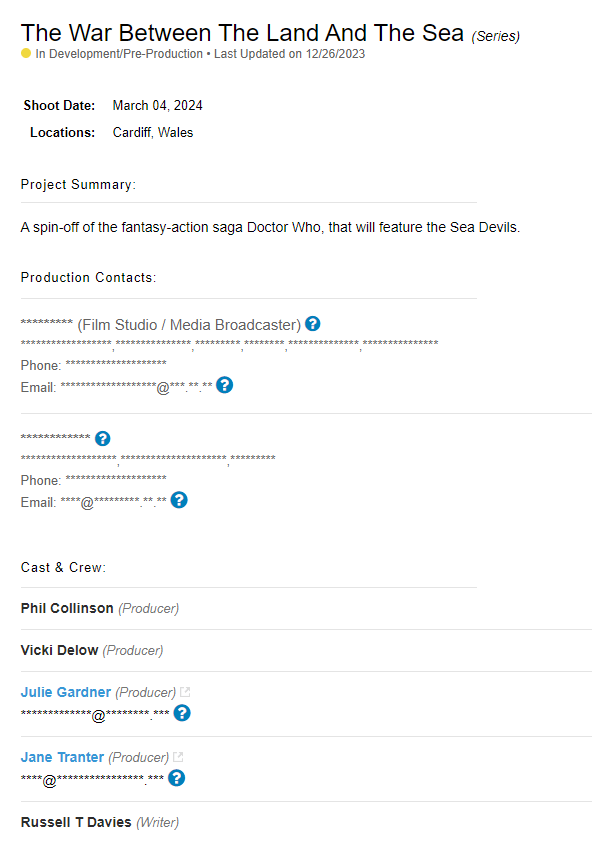Click help icon next to first masked email
592x844 pixels.
click(x=224, y=385)
